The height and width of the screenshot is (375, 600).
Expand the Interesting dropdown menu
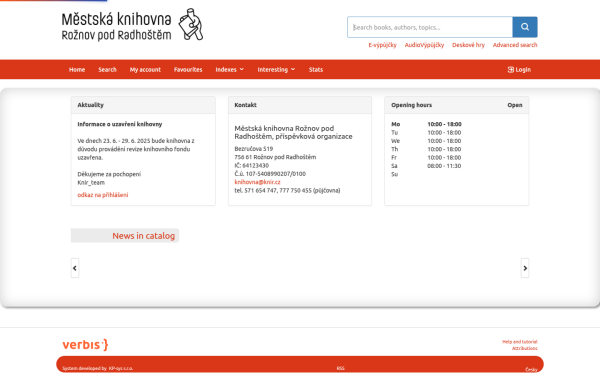tap(276, 70)
